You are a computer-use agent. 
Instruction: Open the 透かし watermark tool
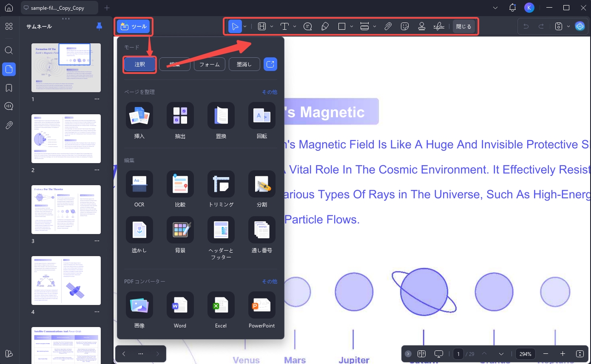pyautogui.click(x=139, y=235)
